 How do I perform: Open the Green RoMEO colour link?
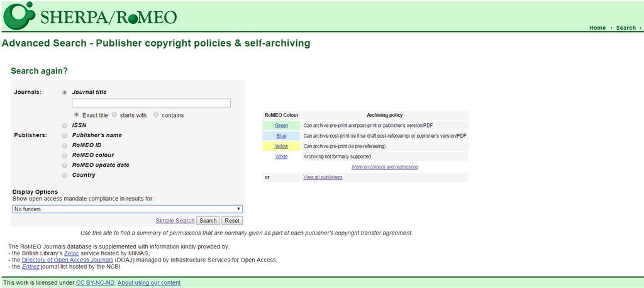pyautogui.click(x=281, y=126)
